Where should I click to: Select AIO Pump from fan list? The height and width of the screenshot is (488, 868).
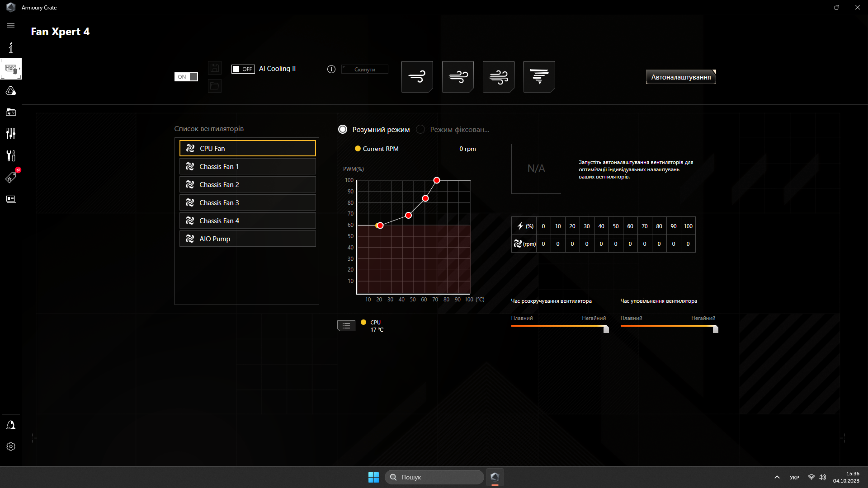pyautogui.click(x=247, y=238)
